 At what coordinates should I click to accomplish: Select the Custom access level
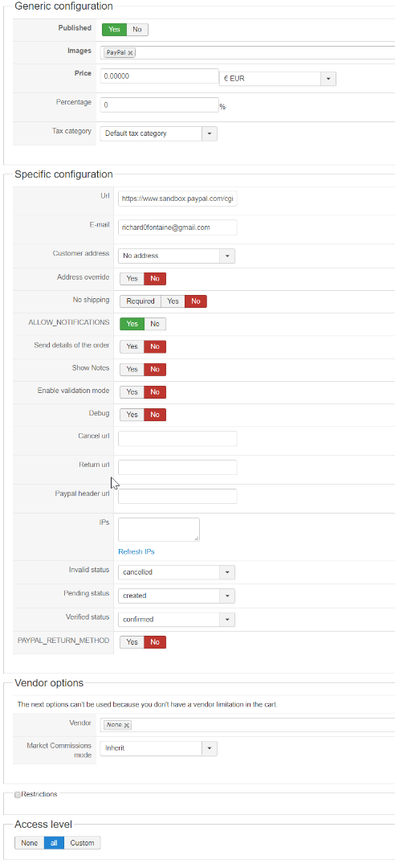point(82,843)
